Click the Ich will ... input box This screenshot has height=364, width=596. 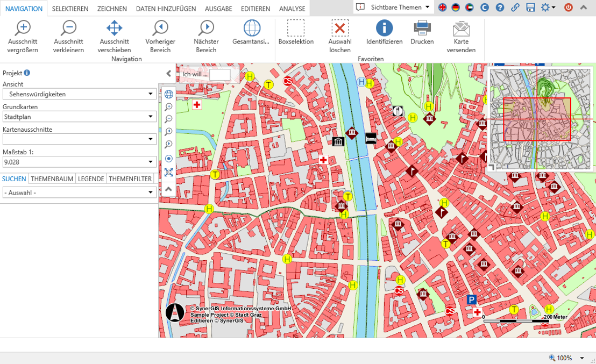coord(219,75)
